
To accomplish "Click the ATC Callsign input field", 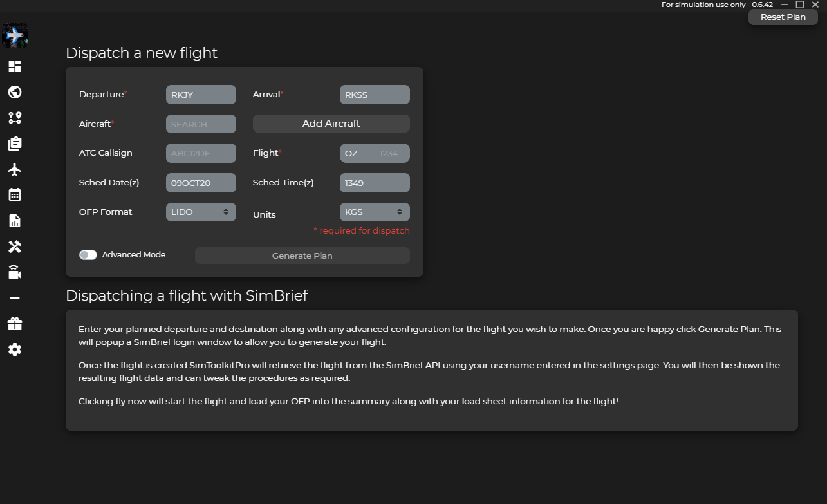I will point(201,153).
